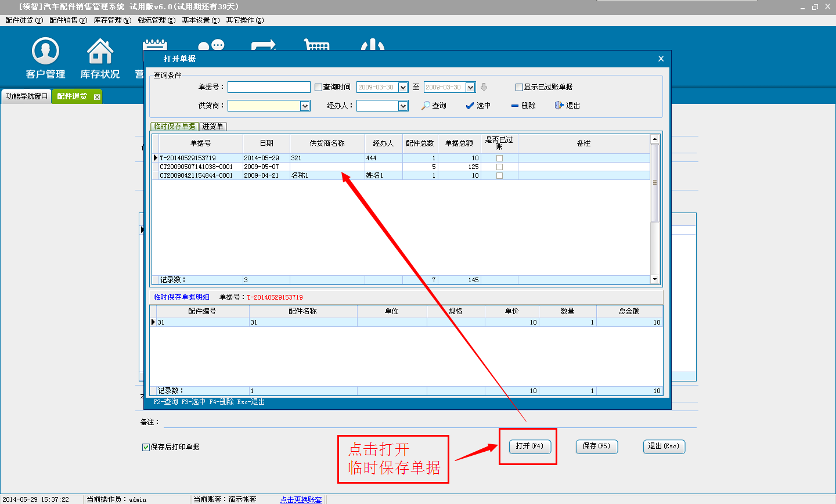Open the start date dropdown picker
This screenshot has width=836, height=504.
pos(403,87)
